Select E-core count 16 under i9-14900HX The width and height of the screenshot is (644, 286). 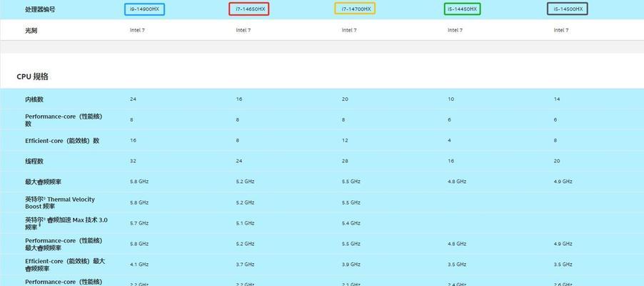click(x=133, y=140)
